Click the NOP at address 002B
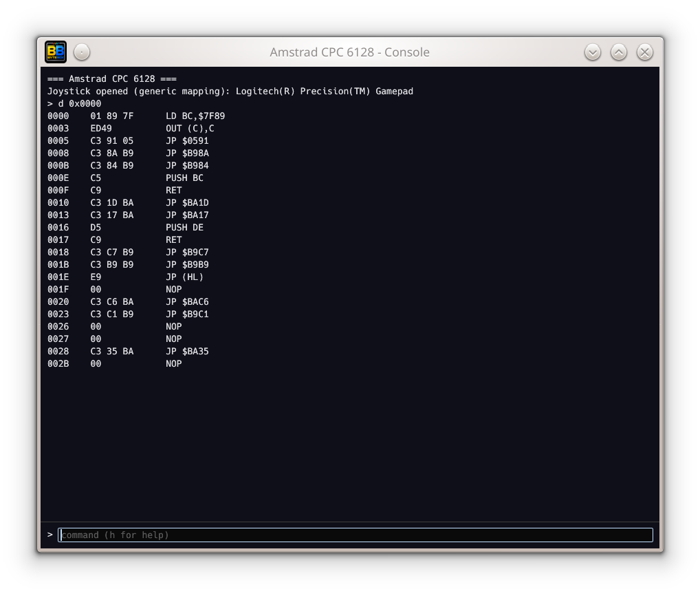 coord(174,364)
